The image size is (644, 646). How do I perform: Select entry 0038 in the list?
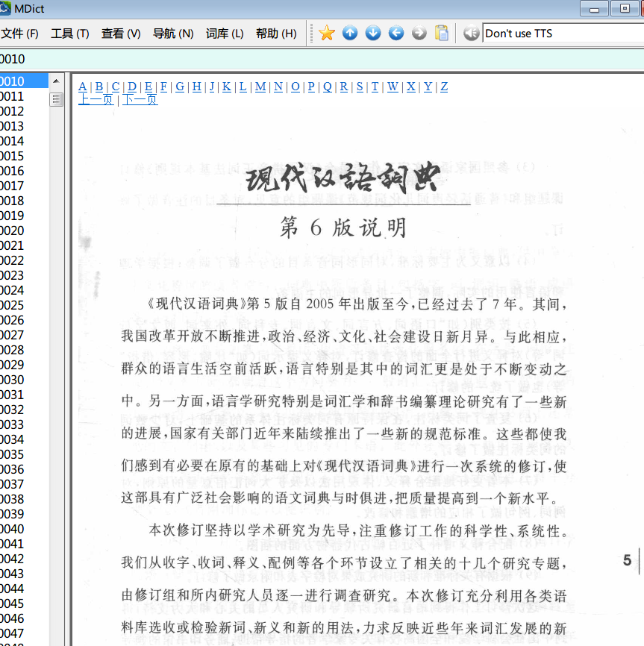(24, 499)
